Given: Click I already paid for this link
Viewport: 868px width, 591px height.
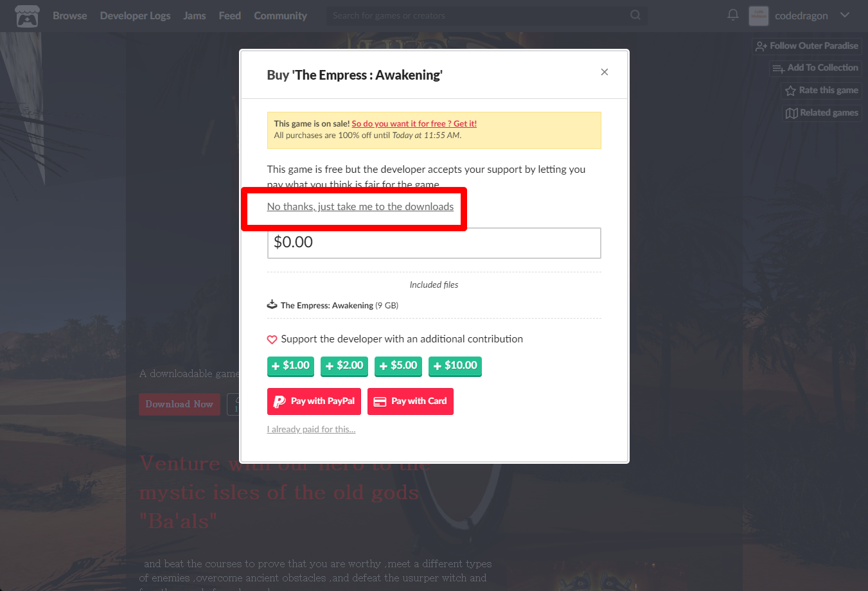Looking at the screenshot, I should pyautogui.click(x=312, y=429).
